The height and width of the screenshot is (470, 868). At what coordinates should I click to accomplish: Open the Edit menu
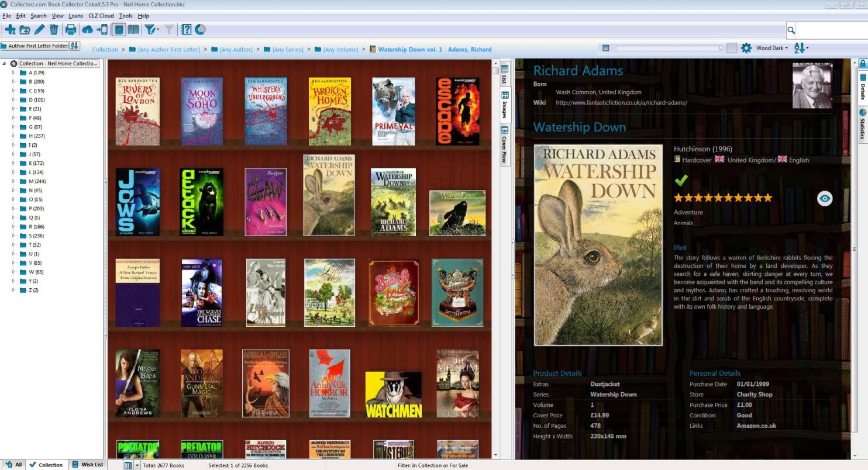(21, 16)
